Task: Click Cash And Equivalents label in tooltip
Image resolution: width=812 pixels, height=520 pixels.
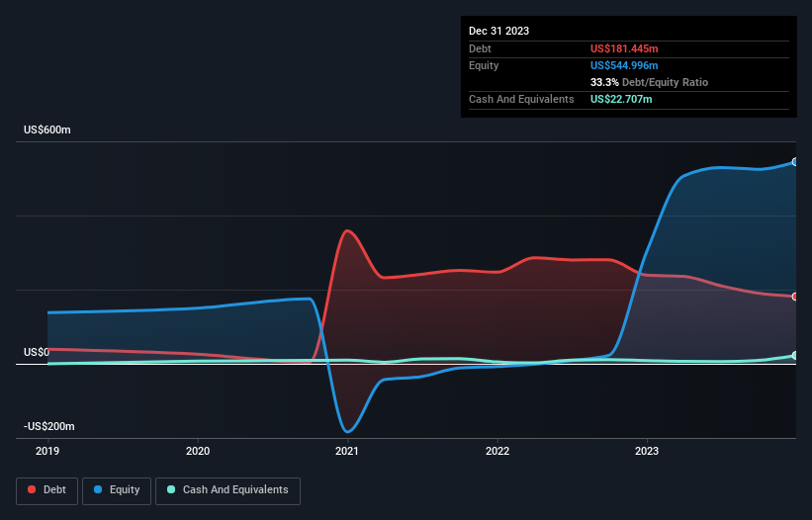Action: 521,99
